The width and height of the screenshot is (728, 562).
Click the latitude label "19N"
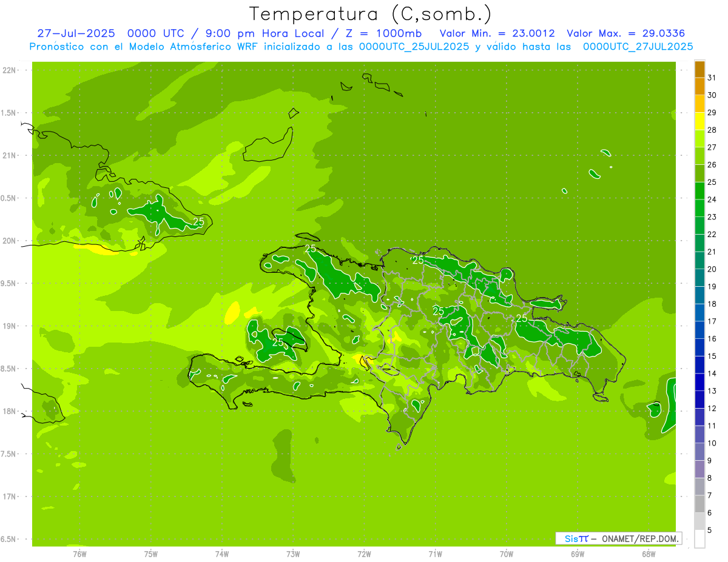coord(9,326)
